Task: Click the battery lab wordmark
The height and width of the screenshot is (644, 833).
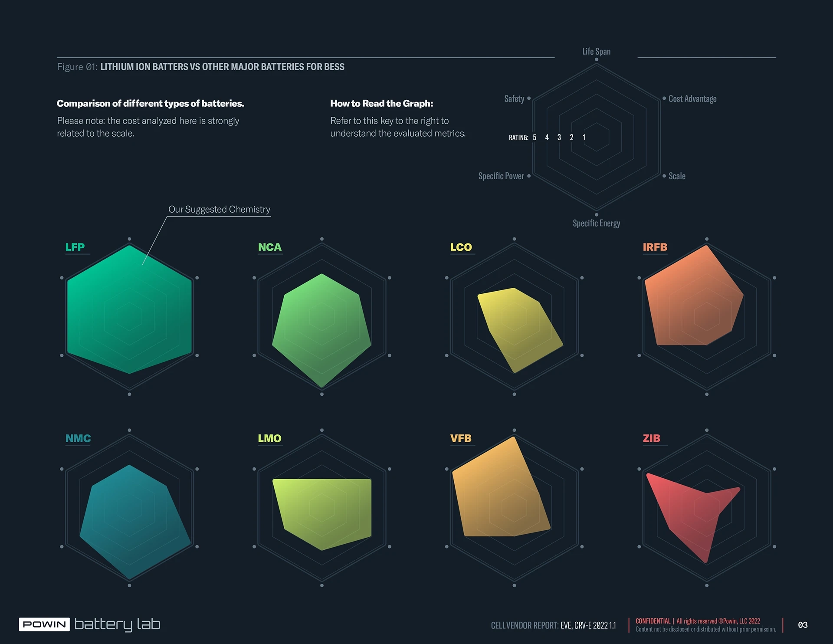Action: 117,624
